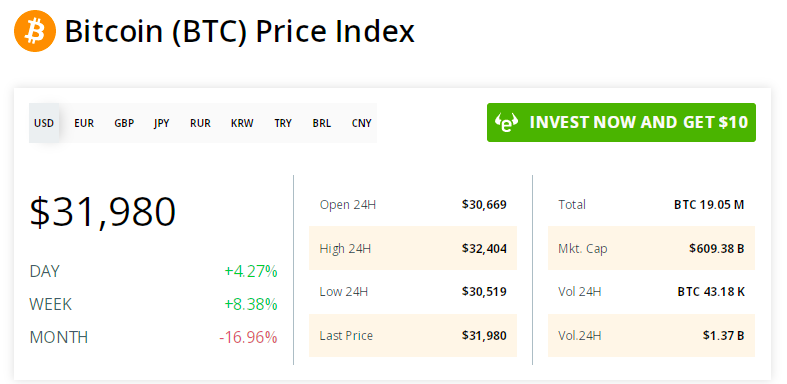
Task: Pick the KRW currency tab
Action: click(x=242, y=123)
